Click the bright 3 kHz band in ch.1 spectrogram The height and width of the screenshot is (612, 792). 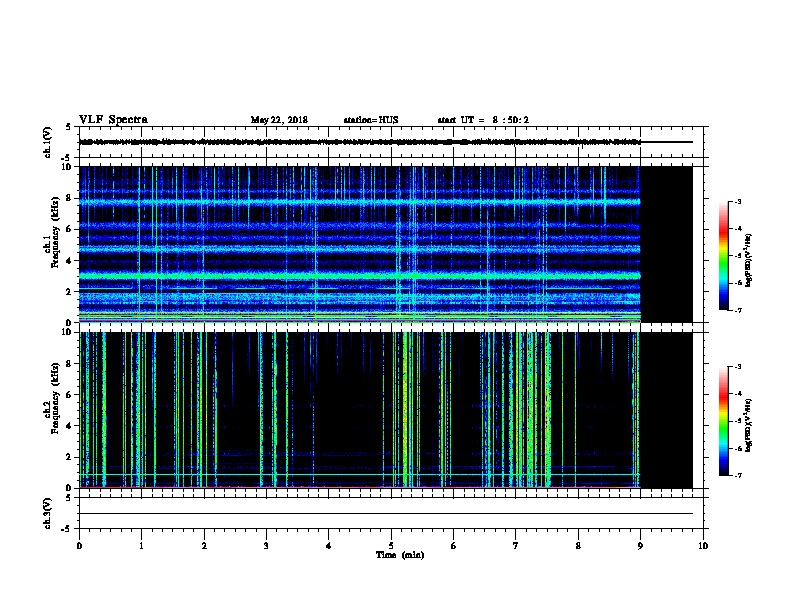[360, 276]
